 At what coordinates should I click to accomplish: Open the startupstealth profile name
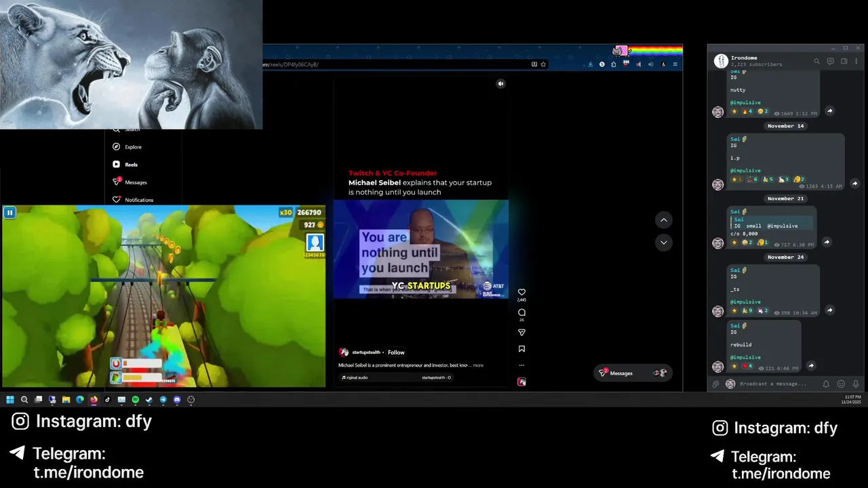click(366, 352)
